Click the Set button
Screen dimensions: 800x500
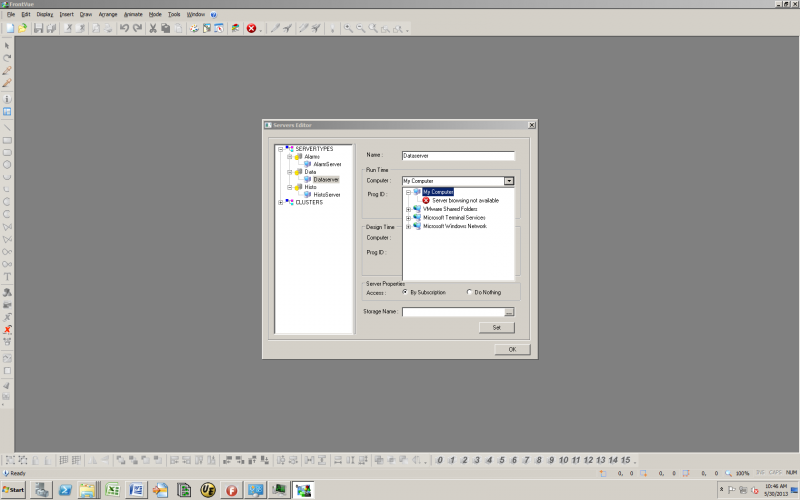496,328
